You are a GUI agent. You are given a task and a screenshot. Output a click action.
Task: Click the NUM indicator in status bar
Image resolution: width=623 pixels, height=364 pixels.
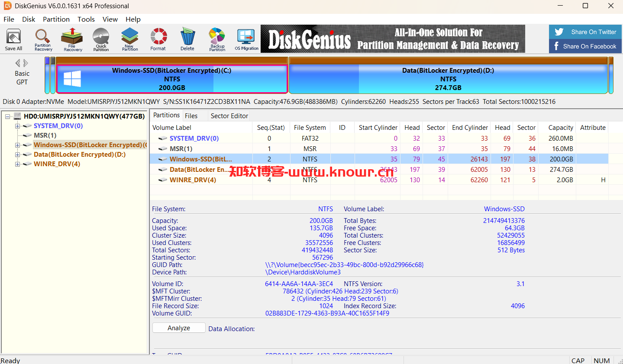[x=602, y=361]
